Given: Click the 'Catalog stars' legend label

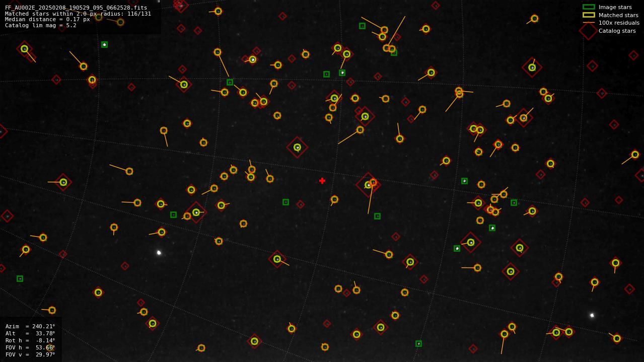Looking at the screenshot, I should (x=617, y=31).
